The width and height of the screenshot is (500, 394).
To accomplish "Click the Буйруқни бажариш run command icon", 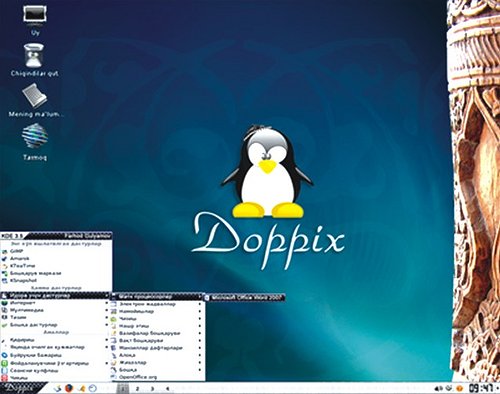I will 5,355.
